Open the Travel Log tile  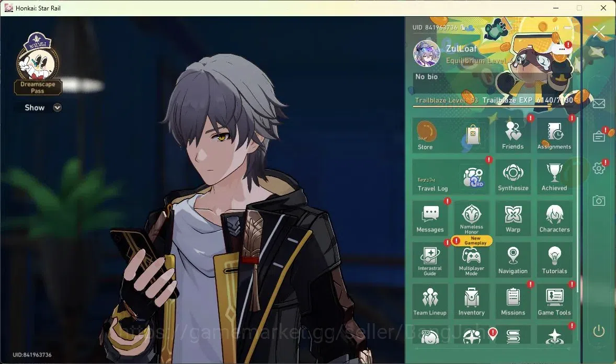pyautogui.click(x=451, y=177)
